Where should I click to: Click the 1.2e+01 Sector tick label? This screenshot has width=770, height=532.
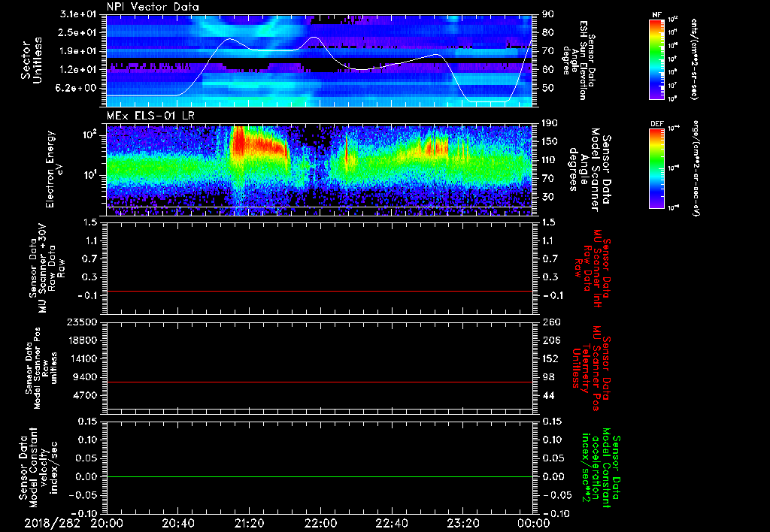tap(77, 70)
